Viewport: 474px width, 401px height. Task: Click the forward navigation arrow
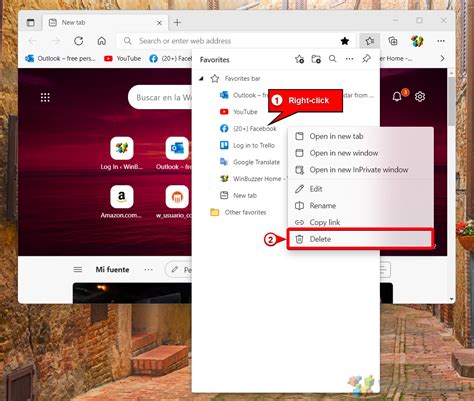pyautogui.click(x=56, y=41)
